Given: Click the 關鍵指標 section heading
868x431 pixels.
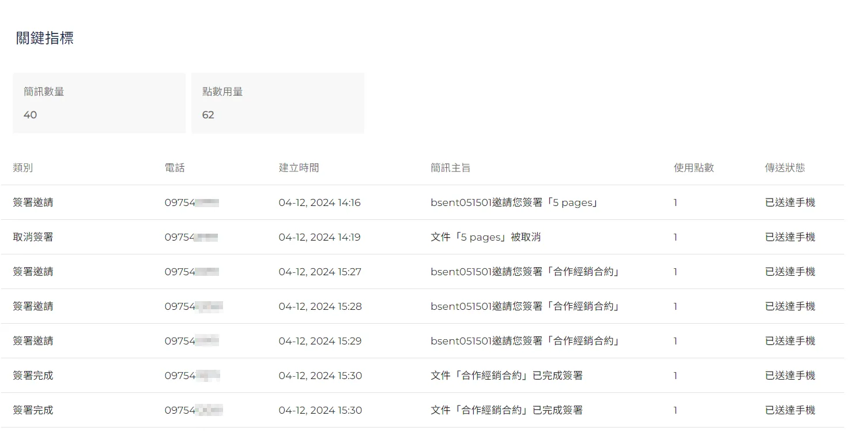Looking at the screenshot, I should [x=45, y=39].
